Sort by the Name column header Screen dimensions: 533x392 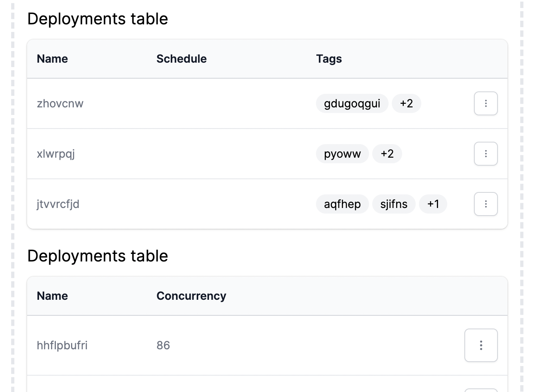[52, 59]
